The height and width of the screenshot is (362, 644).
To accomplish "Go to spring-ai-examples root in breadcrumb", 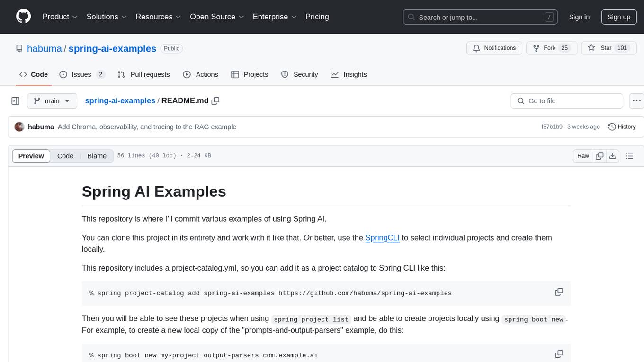I will (120, 100).
